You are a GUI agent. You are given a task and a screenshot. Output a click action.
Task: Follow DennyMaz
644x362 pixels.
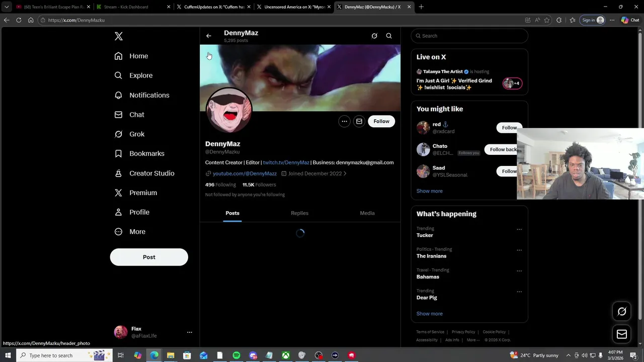(x=381, y=121)
